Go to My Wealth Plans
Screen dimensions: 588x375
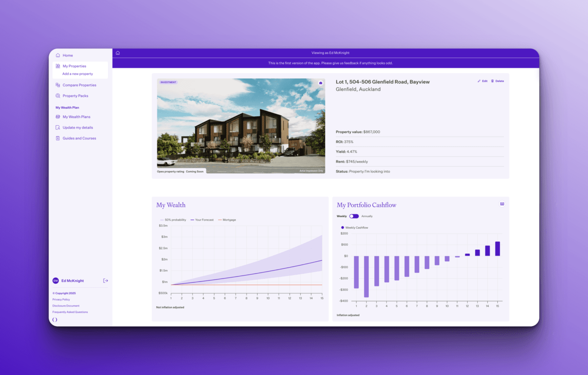(x=76, y=117)
